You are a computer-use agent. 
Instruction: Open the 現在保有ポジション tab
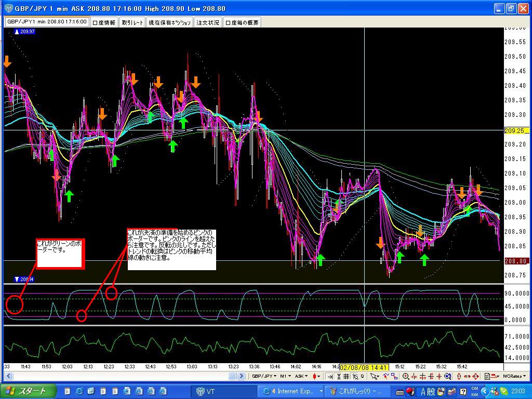point(170,22)
